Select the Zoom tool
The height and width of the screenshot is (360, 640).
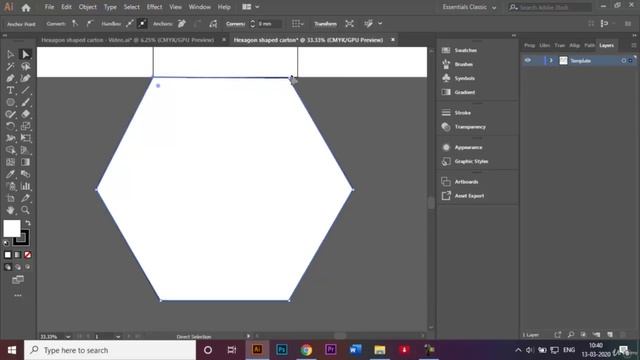[25, 210]
